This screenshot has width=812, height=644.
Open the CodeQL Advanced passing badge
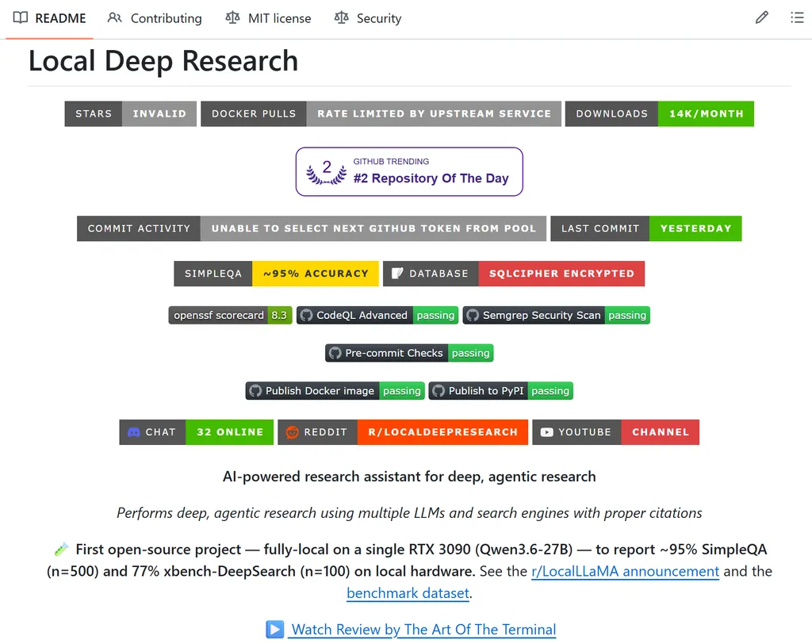377,315
